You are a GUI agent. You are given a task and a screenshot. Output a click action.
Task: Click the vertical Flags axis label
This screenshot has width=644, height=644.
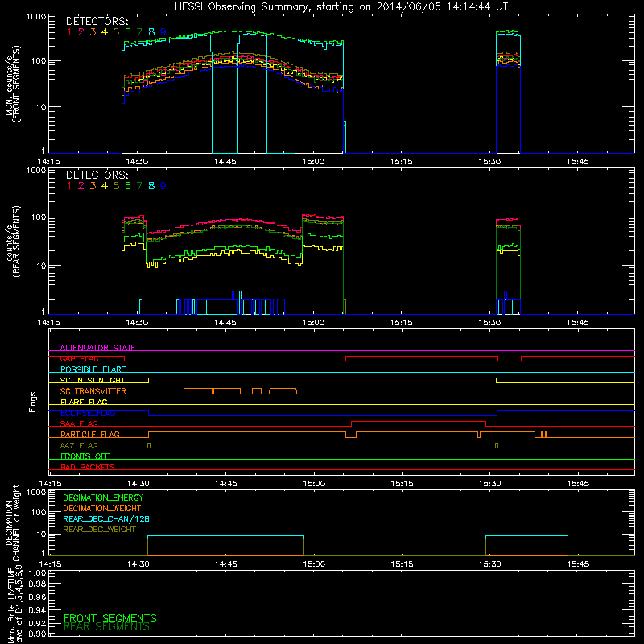click(x=33, y=402)
